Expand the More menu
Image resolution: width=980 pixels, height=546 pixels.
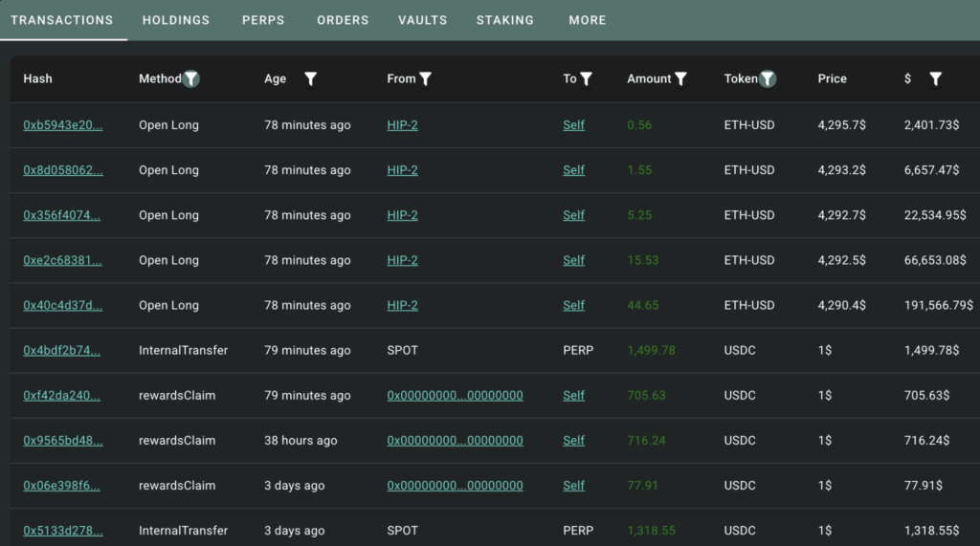587,20
